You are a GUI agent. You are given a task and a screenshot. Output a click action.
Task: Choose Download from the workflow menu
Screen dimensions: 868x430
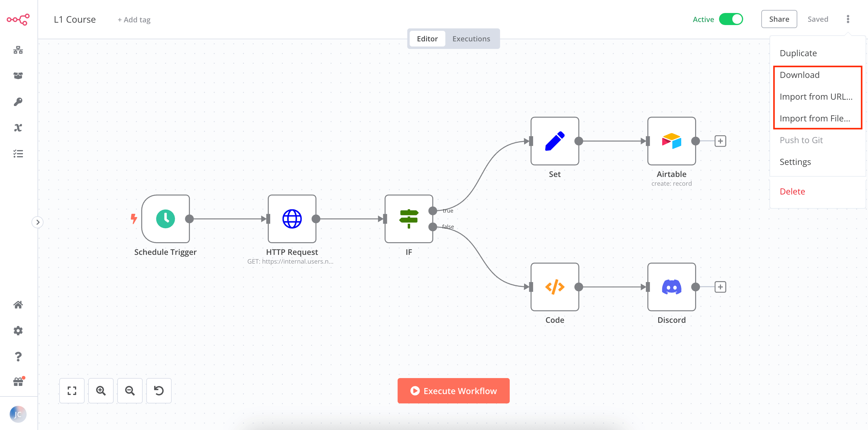(799, 75)
